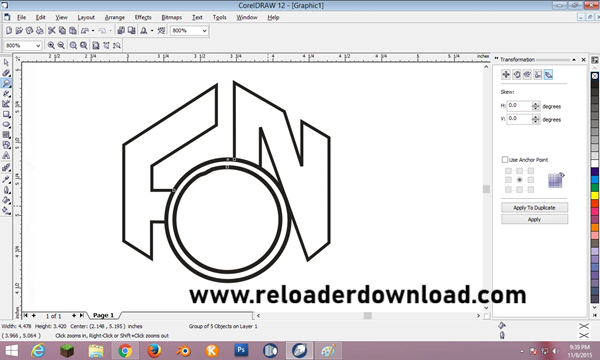
Task: Select the Outline tool in the toolbox
Action: coord(6,190)
